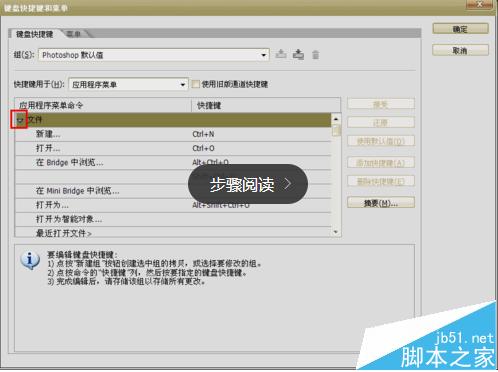Click the 添加快捷键(A) button
The image size is (498, 372).
tap(381, 163)
